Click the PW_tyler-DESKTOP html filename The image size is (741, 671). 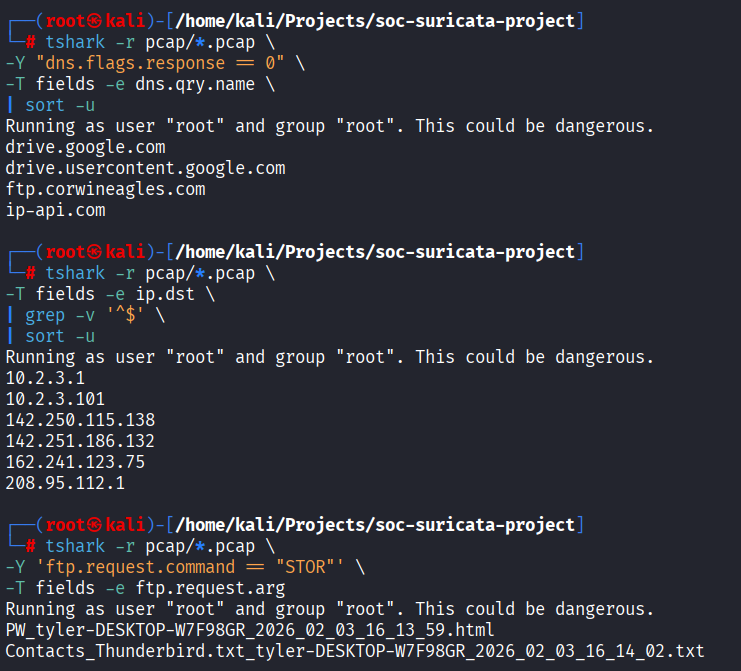point(250,630)
